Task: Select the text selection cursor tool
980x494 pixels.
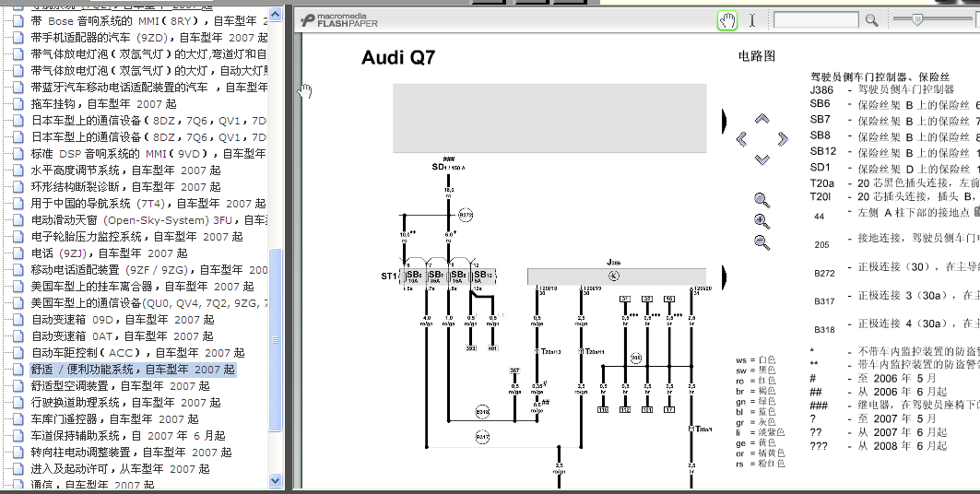Action: coord(752,20)
